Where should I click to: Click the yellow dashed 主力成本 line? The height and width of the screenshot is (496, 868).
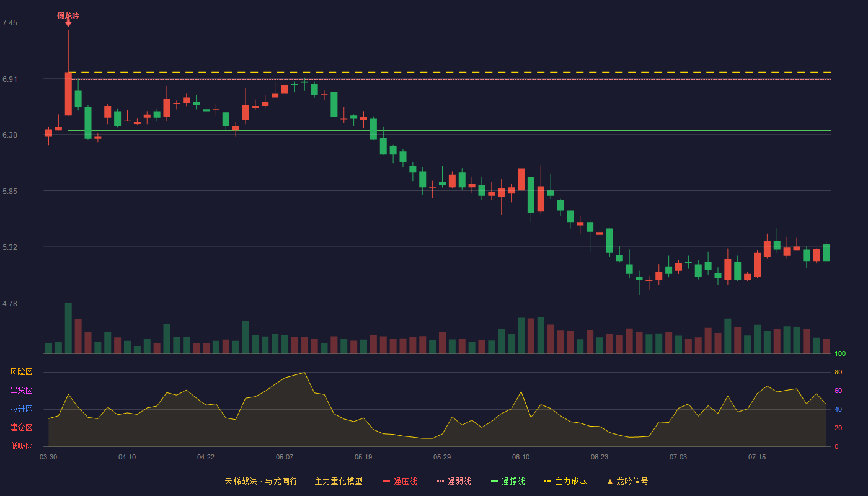coord(449,73)
